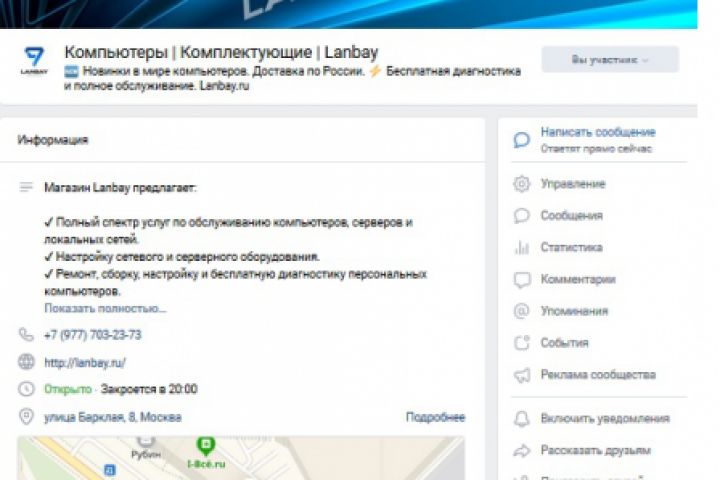Click the lightning bolt emoji in status
This screenshot has width=720, height=480.
pos(375,71)
